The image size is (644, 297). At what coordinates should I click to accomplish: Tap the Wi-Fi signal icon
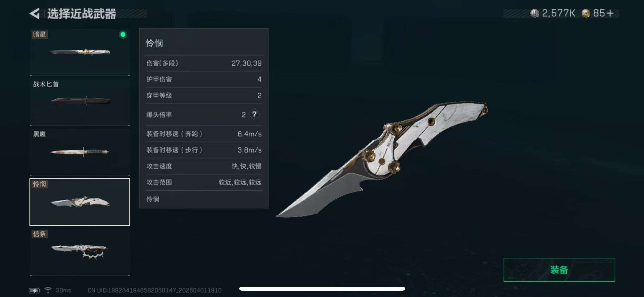[48, 290]
